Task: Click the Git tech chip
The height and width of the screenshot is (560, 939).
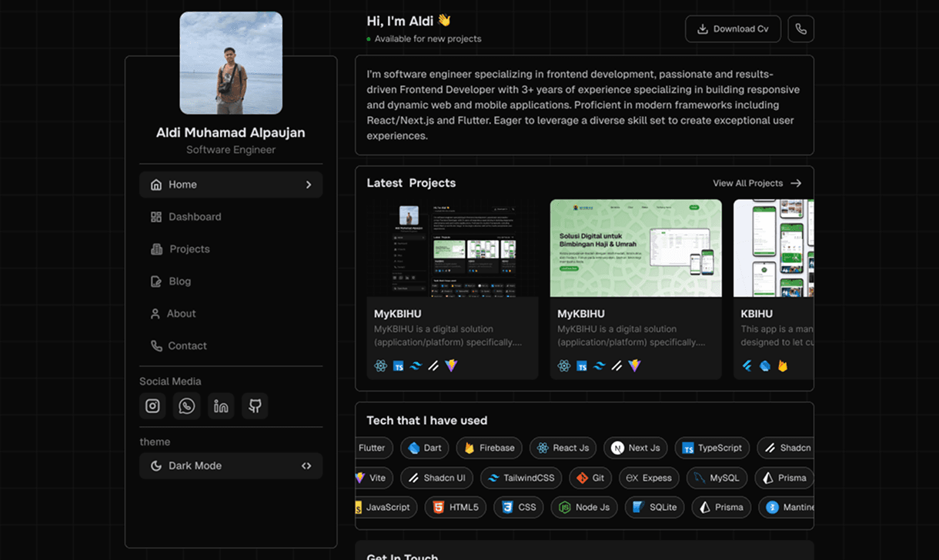Action: [590, 478]
